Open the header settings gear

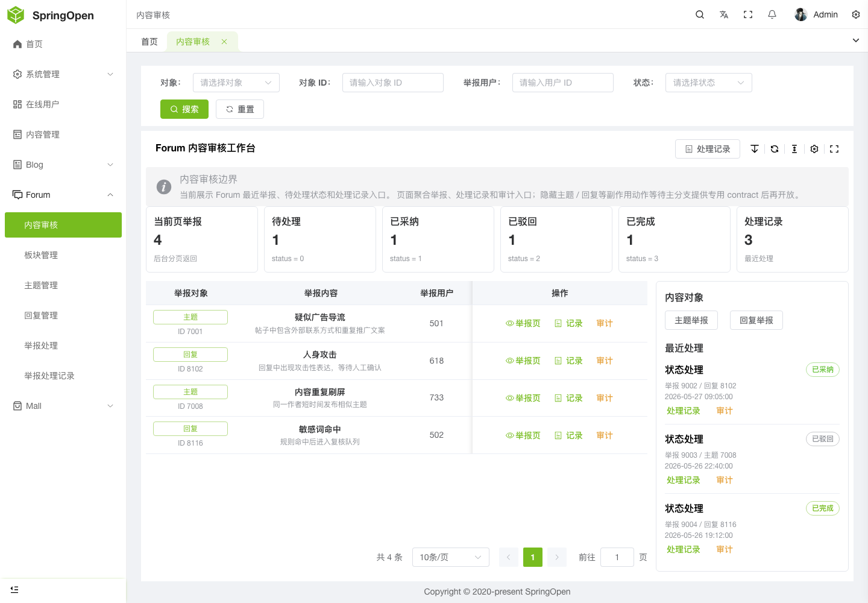pyautogui.click(x=856, y=14)
